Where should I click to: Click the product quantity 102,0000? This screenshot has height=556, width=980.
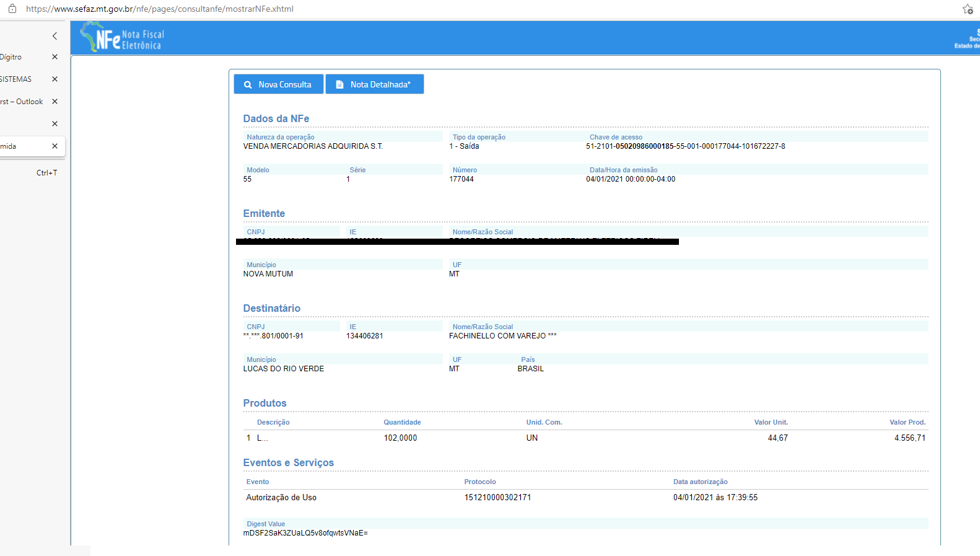(x=400, y=438)
